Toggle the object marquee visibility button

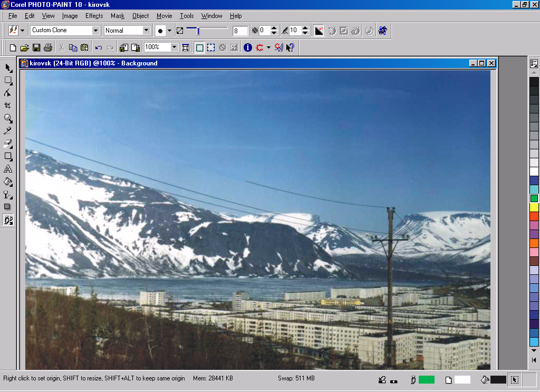point(211,47)
